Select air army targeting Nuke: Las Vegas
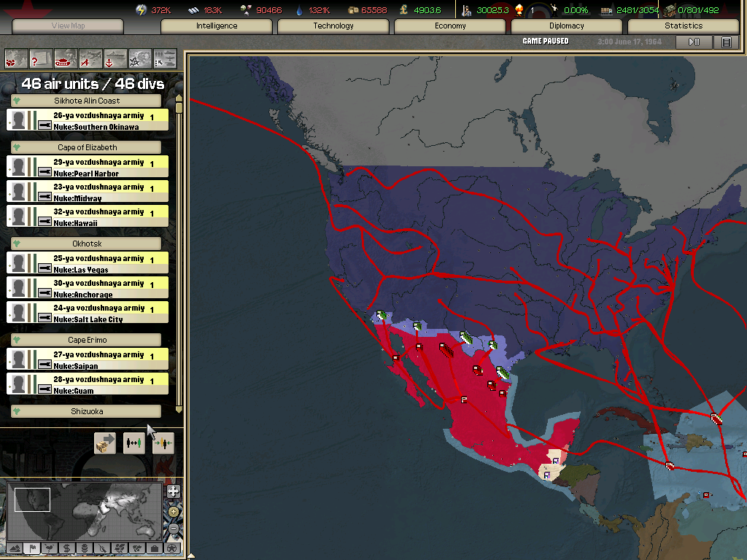This screenshot has width=747, height=560. 88,264
